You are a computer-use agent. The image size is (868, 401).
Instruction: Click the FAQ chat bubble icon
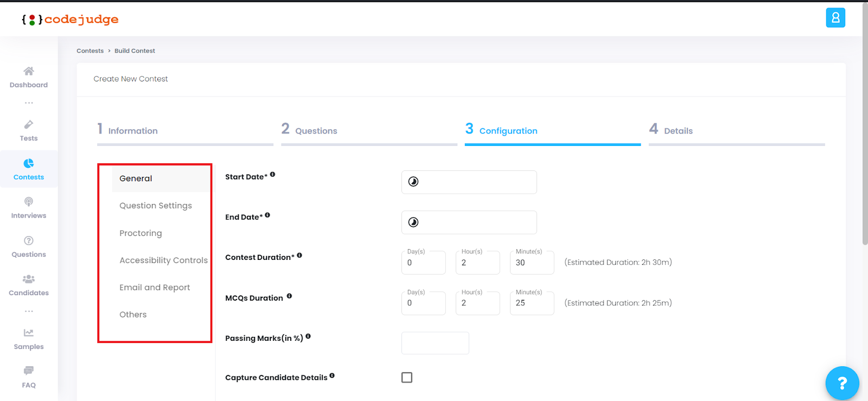[x=29, y=371]
